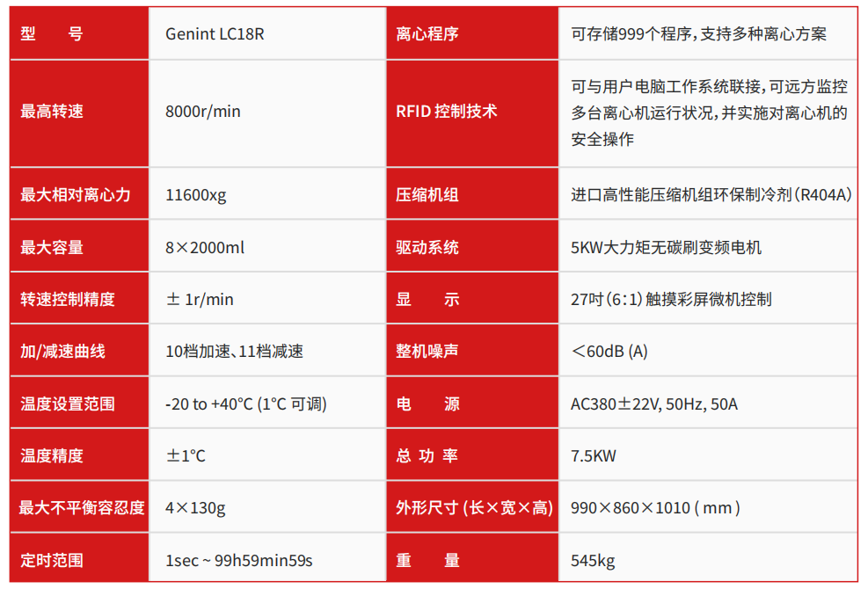Select the '± 1r/min' value
The width and height of the screenshot is (868, 589).
200,299
